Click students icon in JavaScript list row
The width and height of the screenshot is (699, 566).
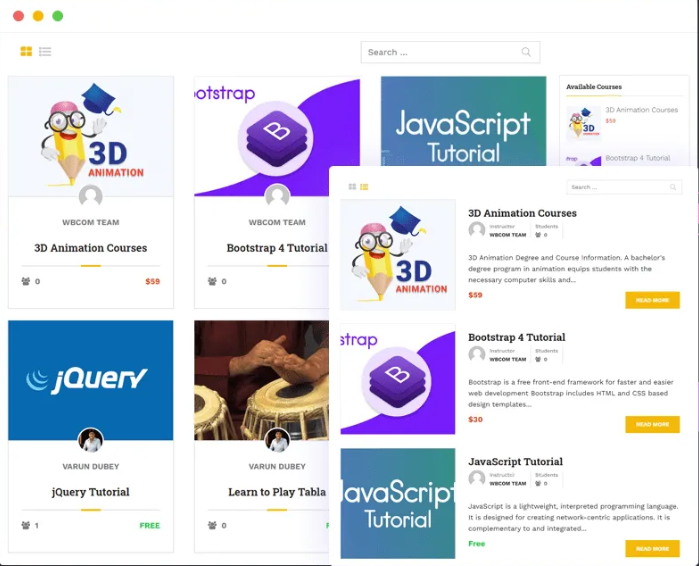click(x=538, y=484)
